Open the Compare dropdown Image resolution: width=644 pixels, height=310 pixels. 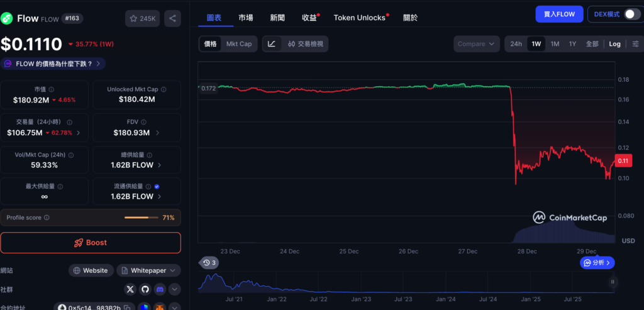477,44
